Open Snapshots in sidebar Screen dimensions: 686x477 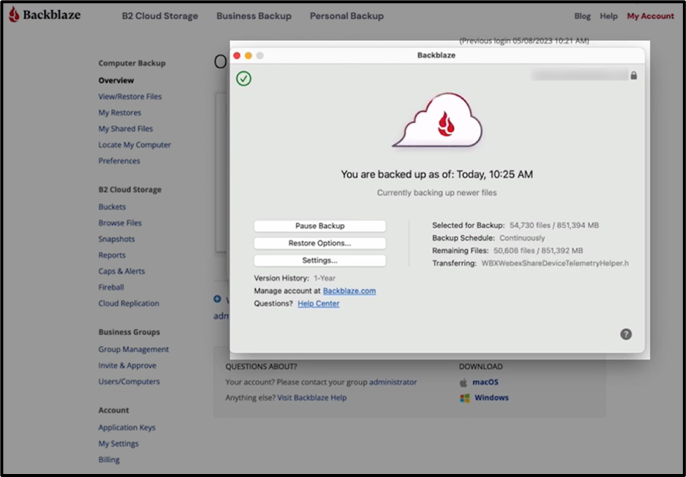[x=116, y=239]
